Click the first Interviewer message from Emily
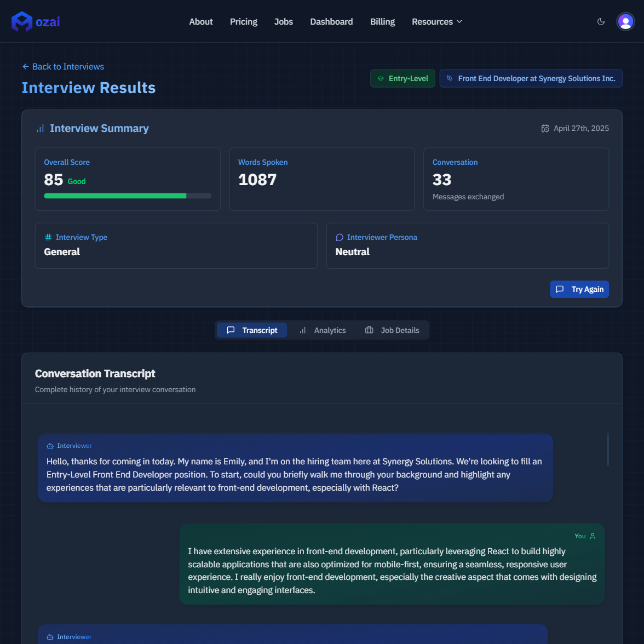This screenshot has width=644, height=644. [x=295, y=468]
